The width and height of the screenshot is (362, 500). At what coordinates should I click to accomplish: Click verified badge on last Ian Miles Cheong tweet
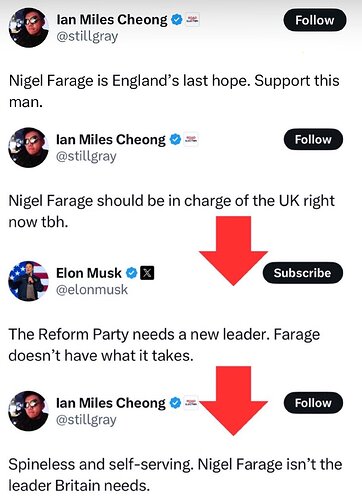point(175,403)
